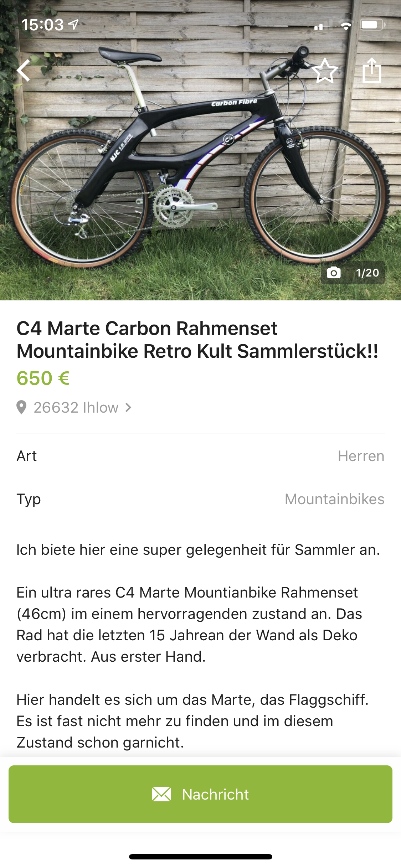
Task: Tap the 1/20 photo counter
Action: tap(367, 273)
